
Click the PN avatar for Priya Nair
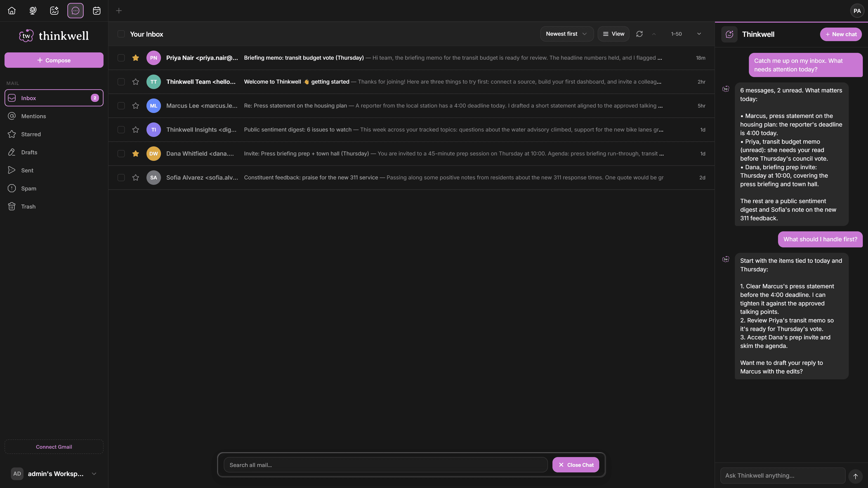click(154, 58)
